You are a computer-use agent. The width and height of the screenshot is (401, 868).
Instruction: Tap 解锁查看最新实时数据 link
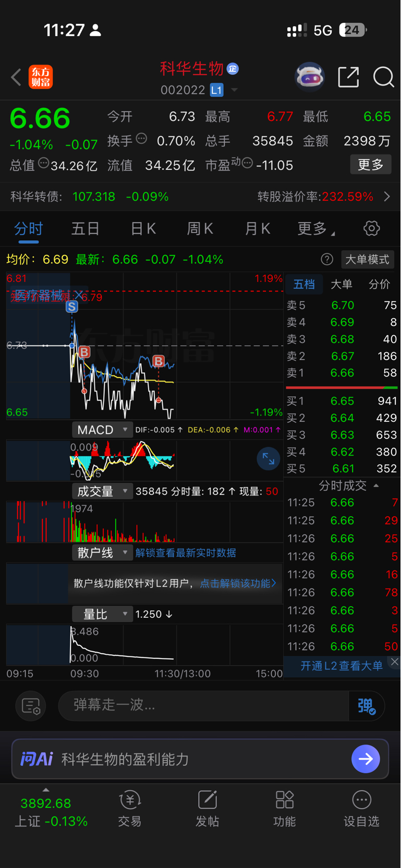pyautogui.click(x=186, y=553)
